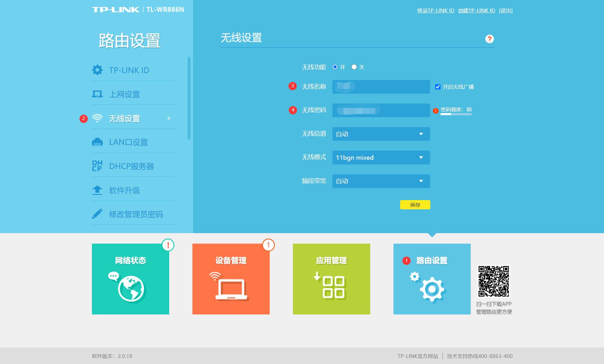Click the [退出] logout link
Image resolution: width=604 pixels, height=364 pixels.
(506, 10)
